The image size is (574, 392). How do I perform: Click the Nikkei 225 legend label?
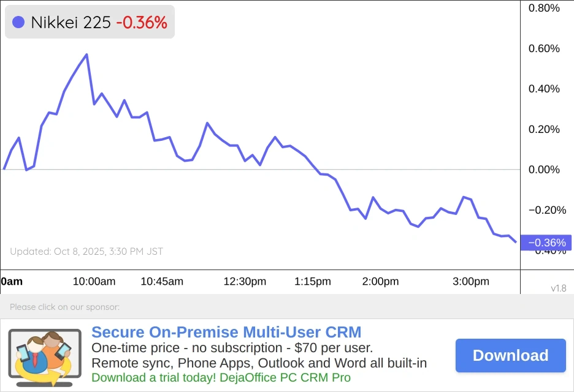(x=71, y=23)
